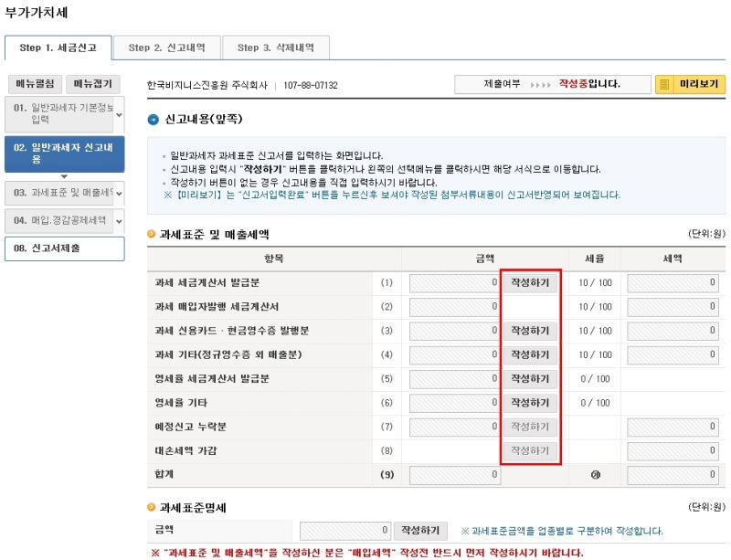
Task: Click 작성하기 for 과세 세금계산서 발급분
Action: pos(530,283)
